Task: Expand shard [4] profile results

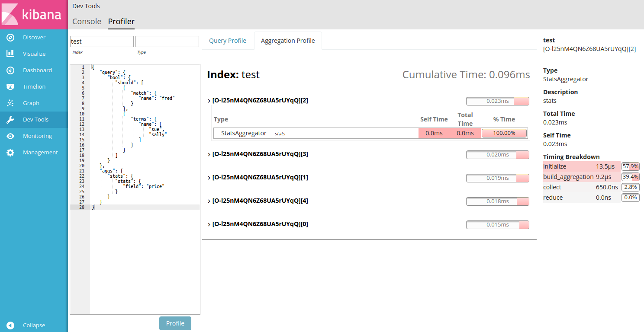Action: click(x=209, y=201)
